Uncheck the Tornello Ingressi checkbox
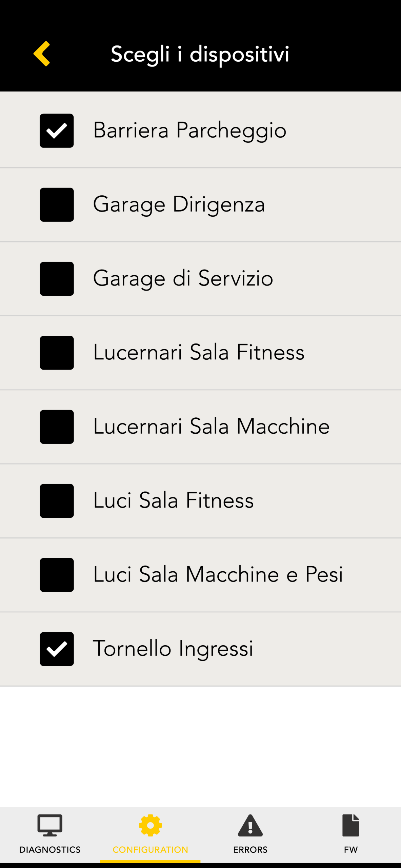The height and width of the screenshot is (868, 401). coord(57,649)
